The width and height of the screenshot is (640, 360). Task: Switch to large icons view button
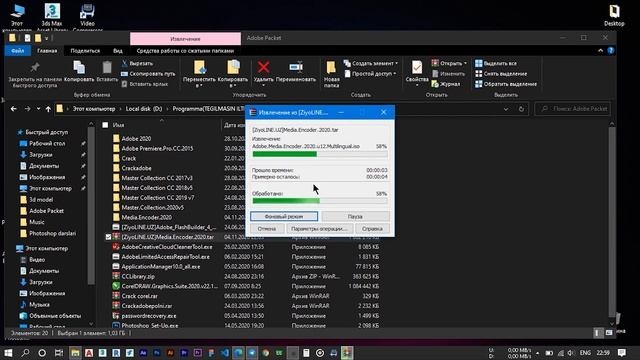(x=609, y=333)
